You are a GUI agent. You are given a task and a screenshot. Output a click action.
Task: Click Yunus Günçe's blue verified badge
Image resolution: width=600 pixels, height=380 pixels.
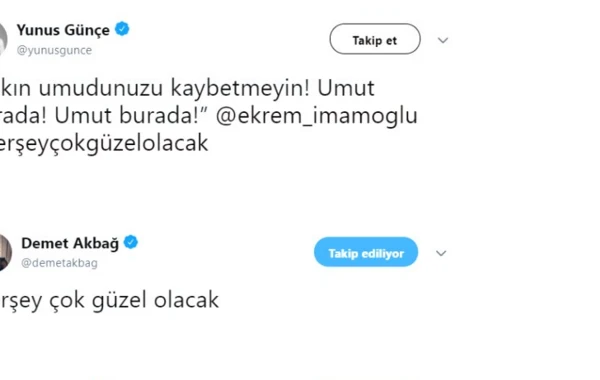(122, 29)
